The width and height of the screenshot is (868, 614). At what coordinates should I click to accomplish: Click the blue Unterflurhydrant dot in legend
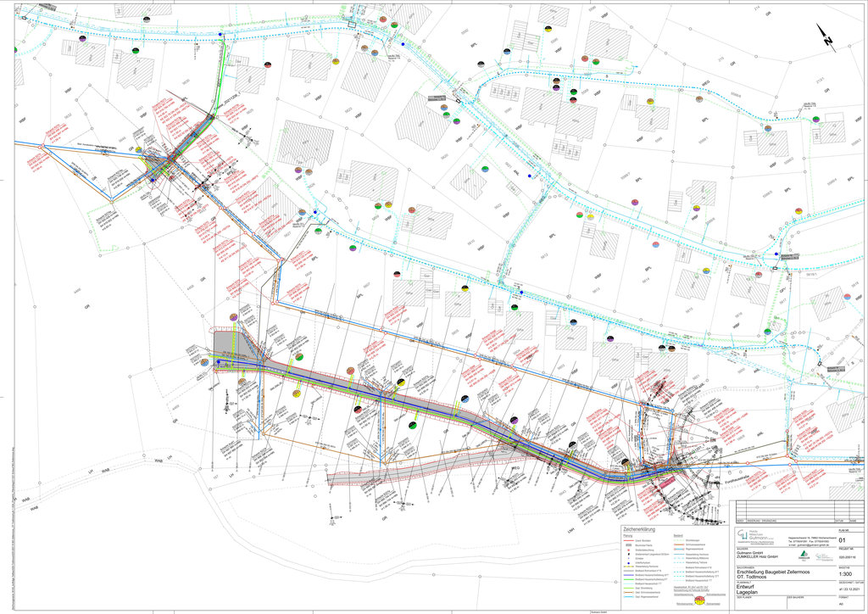628,562
